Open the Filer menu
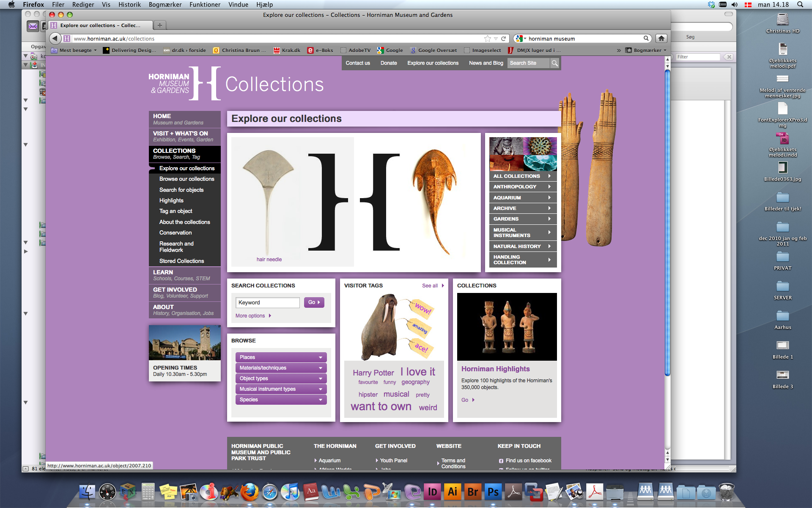 [58, 4]
